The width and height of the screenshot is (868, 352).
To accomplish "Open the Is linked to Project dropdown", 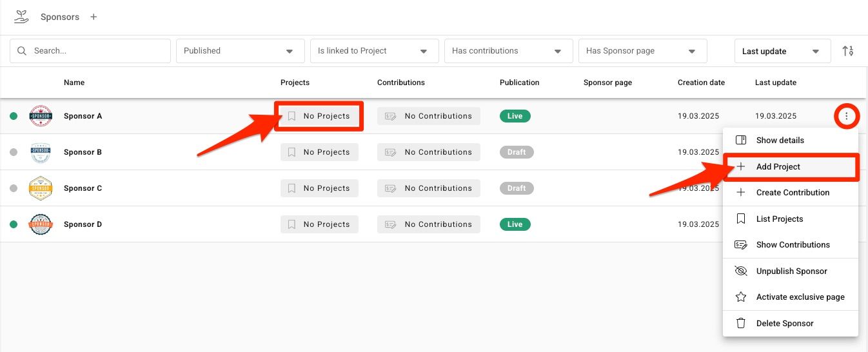I will point(375,51).
